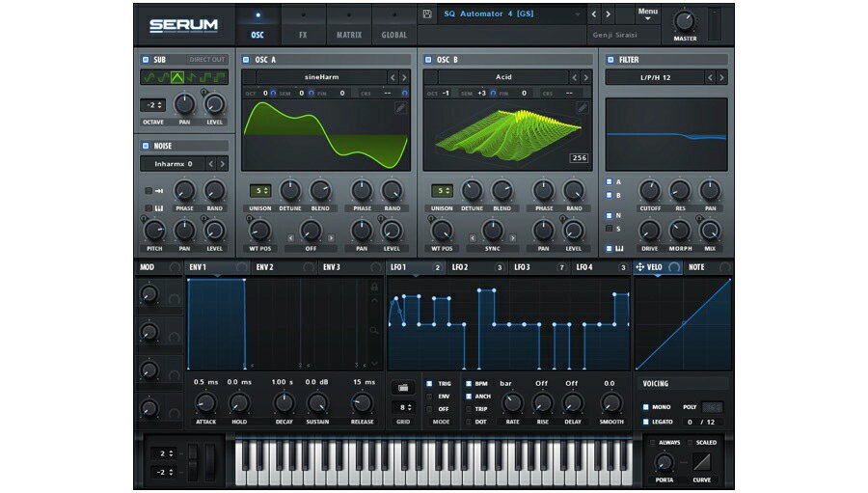Select the ENV 3 tab
868x493 pixels.
coord(351,267)
